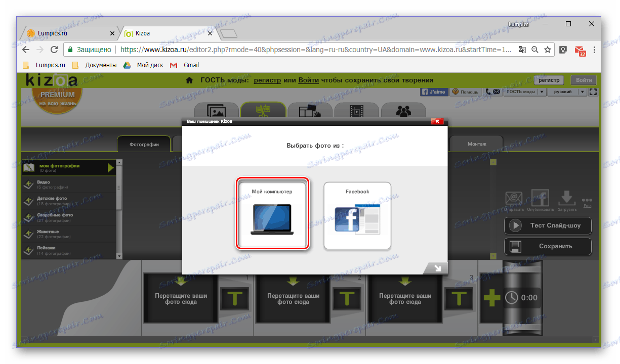Click the third slide photo placeholder
The width and height of the screenshot is (620, 364).
[x=405, y=298]
